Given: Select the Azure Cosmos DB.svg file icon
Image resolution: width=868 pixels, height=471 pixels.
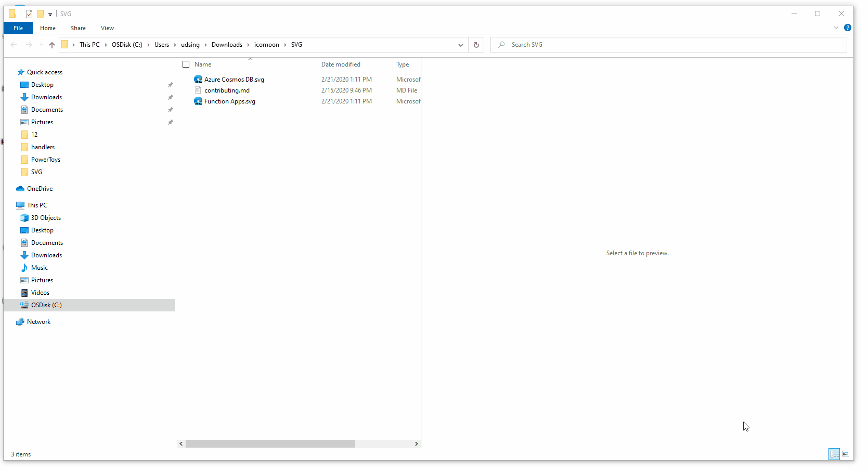Looking at the screenshot, I should [198, 80].
